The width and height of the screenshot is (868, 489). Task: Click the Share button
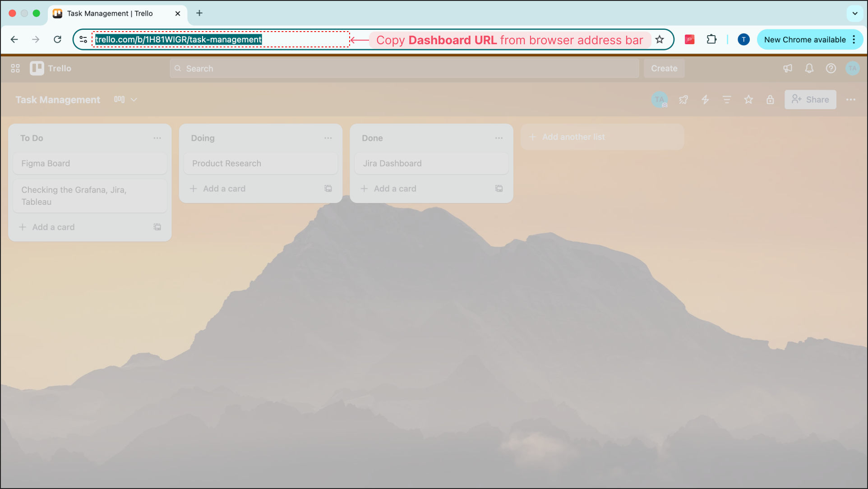click(x=810, y=100)
